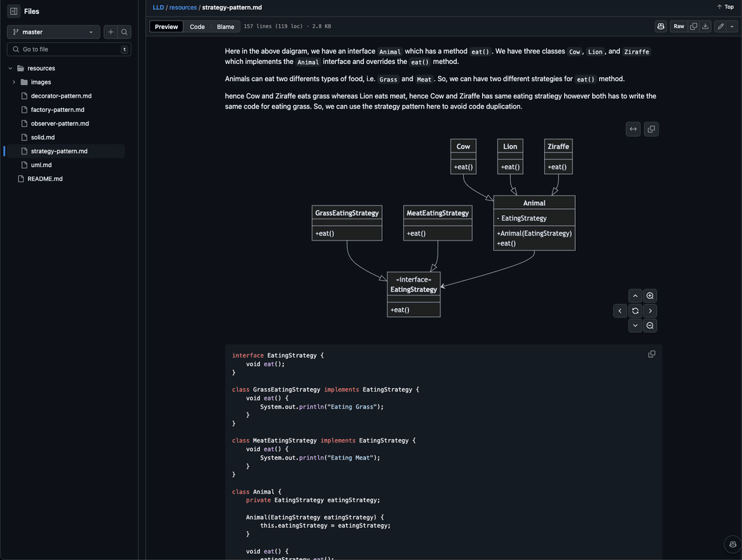Zoom out on the class diagram
This screenshot has height=560, width=742.
click(650, 326)
